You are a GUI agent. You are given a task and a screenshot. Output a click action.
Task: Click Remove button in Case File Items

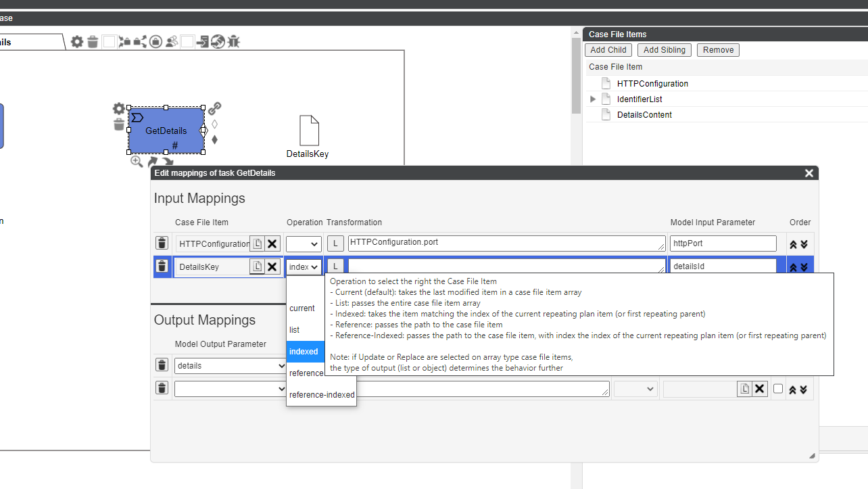click(718, 50)
